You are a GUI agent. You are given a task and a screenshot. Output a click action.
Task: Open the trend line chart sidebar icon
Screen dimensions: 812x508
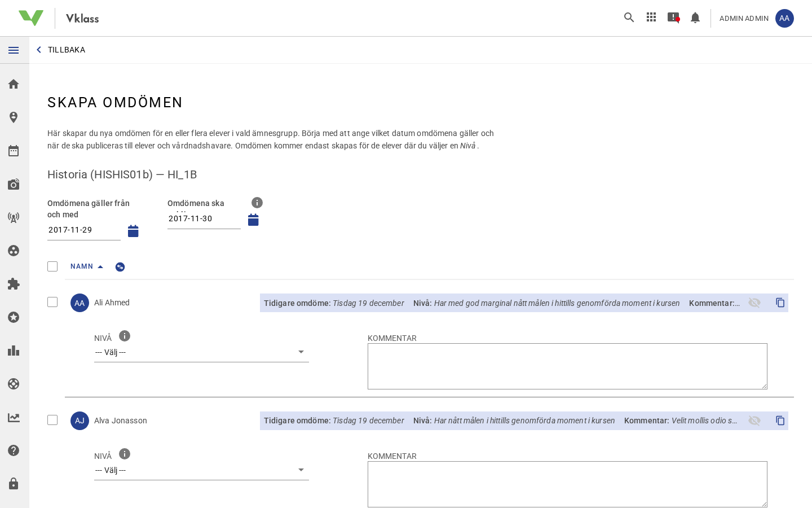pyautogui.click(x=14, y=418)
